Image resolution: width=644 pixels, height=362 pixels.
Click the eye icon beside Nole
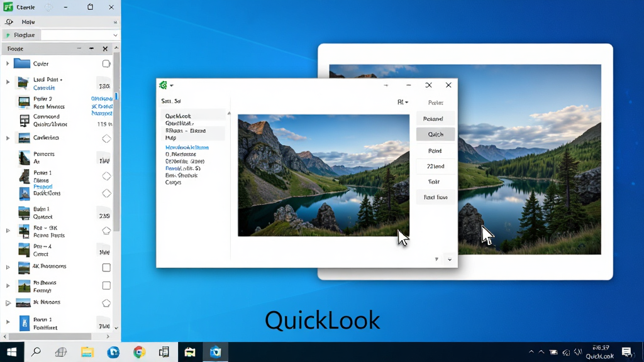coord(9,22)
